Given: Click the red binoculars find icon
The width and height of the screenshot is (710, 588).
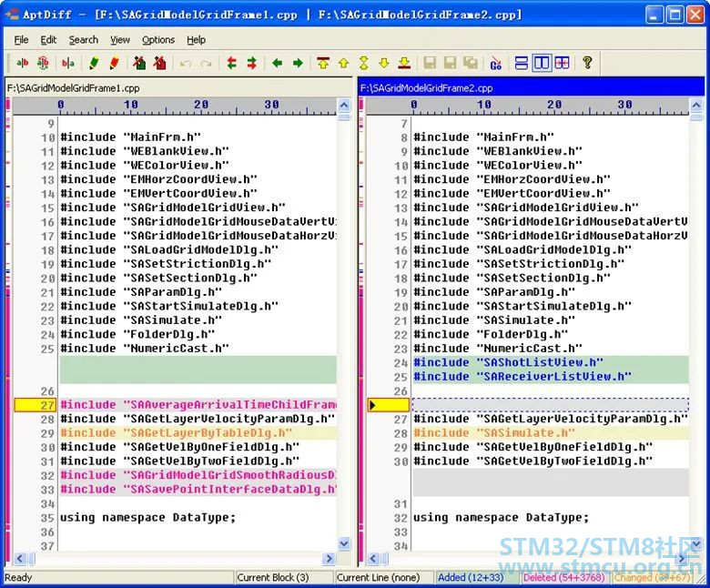Looking at the screenshot, I should (x=160, y=63).
